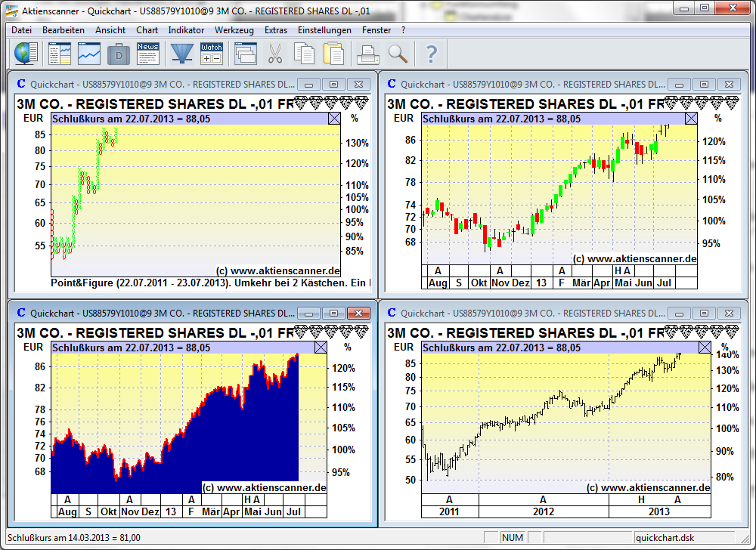Viewport: 756px width, 550px height.
Task: Open the Ansicht menu
Action: [x=110, y=30]
